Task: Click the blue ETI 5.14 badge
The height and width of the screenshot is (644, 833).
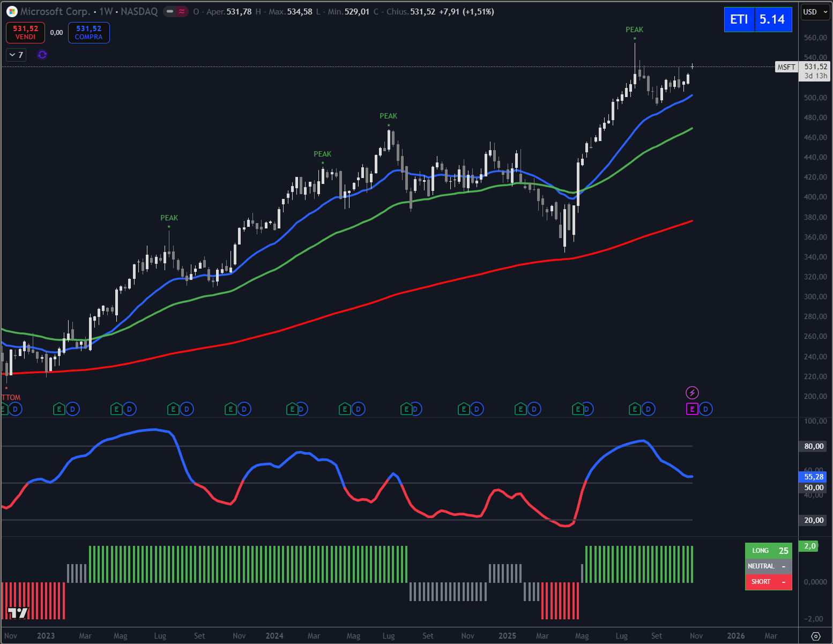Action: [757, 20]
